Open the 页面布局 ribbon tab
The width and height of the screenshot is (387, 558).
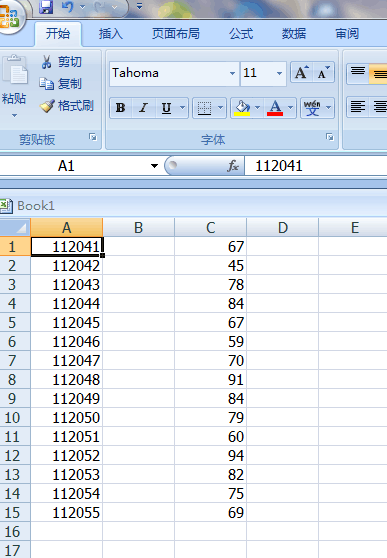click(176, 34)
